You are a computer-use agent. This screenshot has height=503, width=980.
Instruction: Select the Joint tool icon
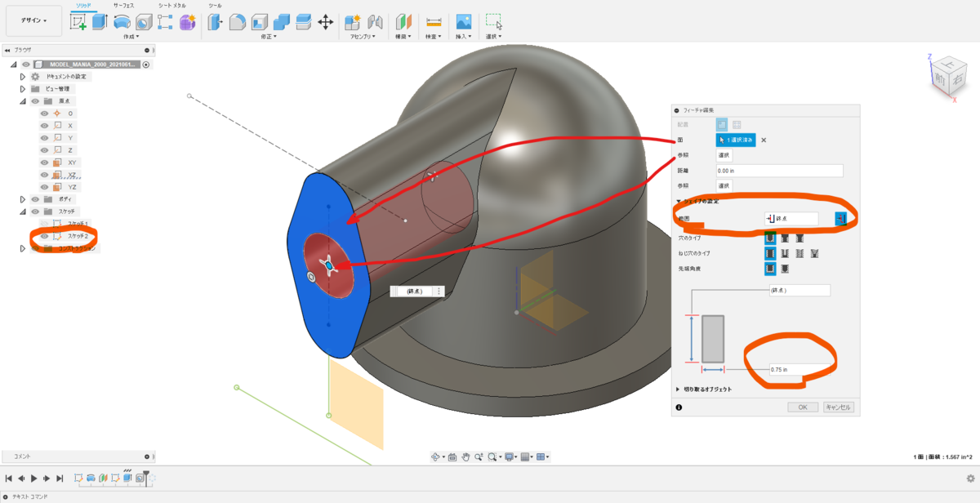pyautogui.click(x=375, y=22)
